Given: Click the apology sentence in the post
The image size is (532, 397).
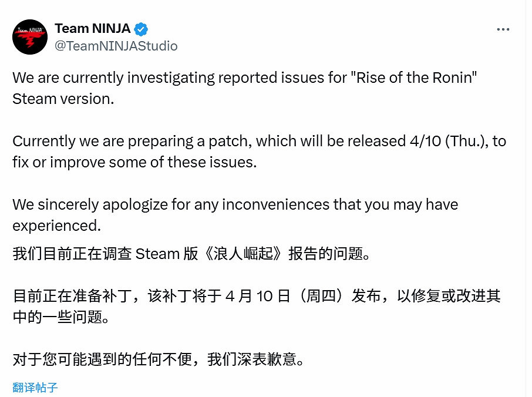Looking at the screenshot, I should click(235, 204).
